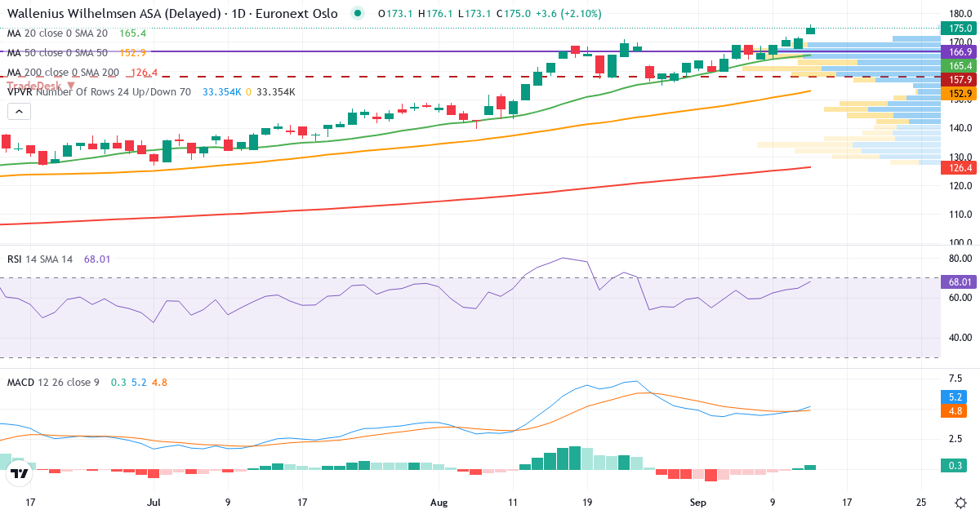The image size is (980, 514).
Task: Click the +3.6 (+2.10%) change value
Action: [x=568, y=14]
